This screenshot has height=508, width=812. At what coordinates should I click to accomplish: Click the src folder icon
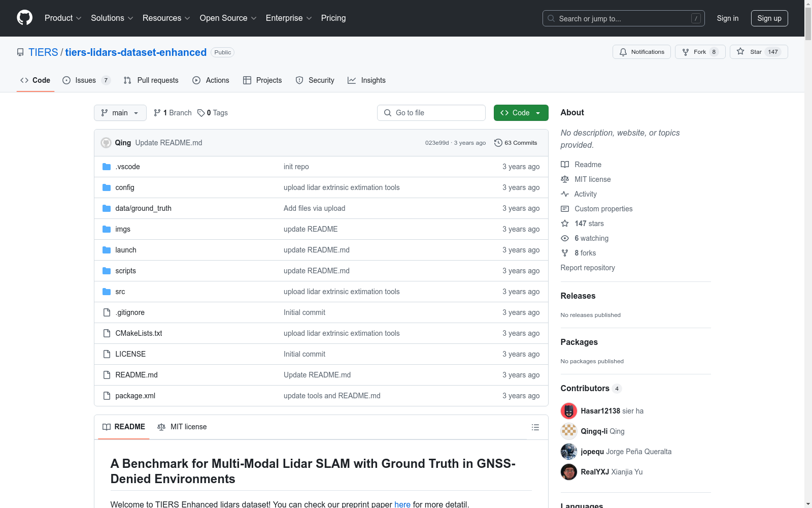(x=107, y=292)
